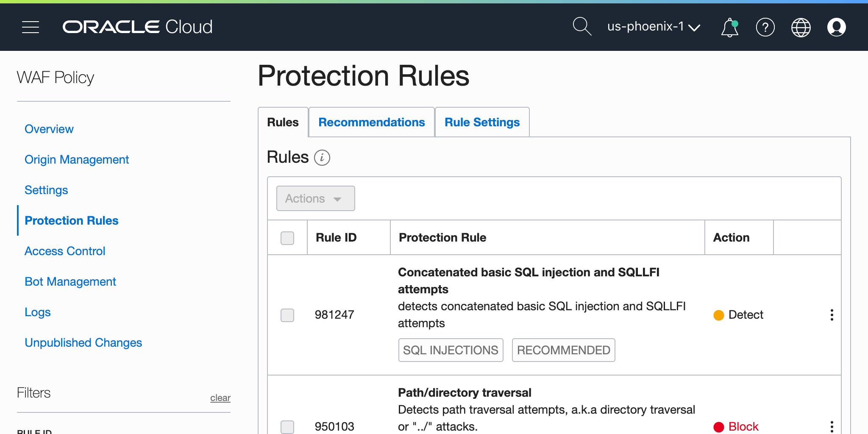Screen dimensions: 868x434
Task: Click the globe language icon
Action: (801, 28)
